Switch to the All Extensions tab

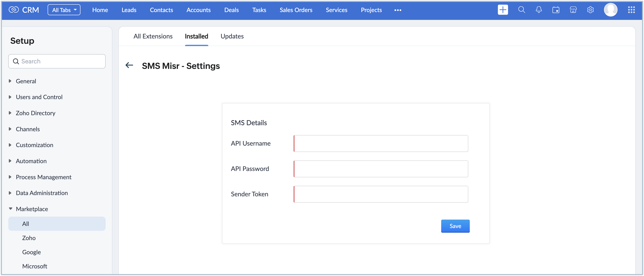[x=153, y=36]
